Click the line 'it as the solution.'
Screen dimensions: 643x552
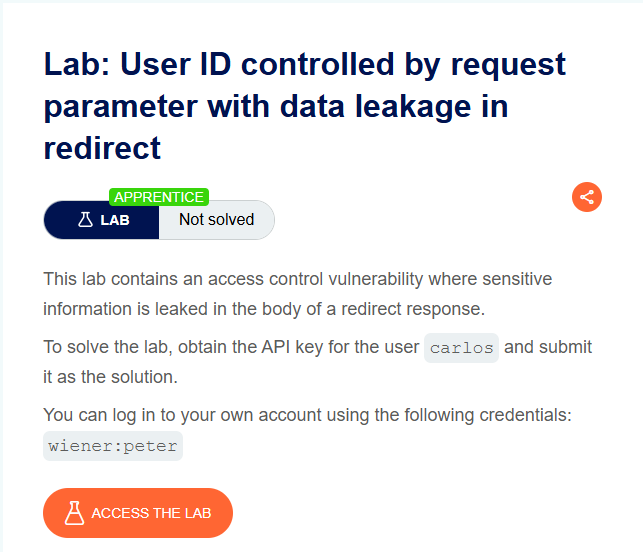[x=110, y=377]
